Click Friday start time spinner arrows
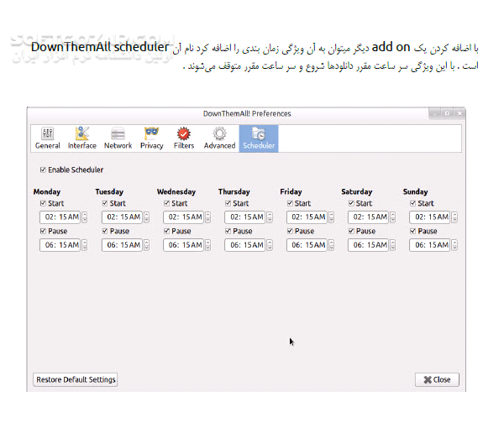Image resolution: width=504 pixels, height=428 pixels. 332,217
